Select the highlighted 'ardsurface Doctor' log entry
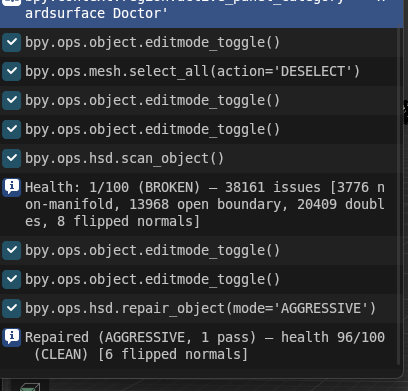Image resolution: width=408 pixels, height=391 pixels. click(199, 14)
